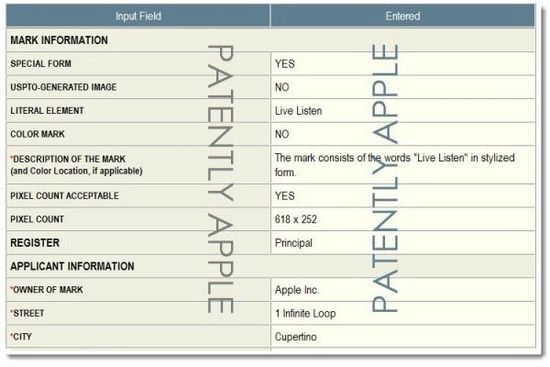Viewport: 550px width, 367px height.
Task: Select the MARK INFORMATION section heading
Action: click(x=59, y=40)
